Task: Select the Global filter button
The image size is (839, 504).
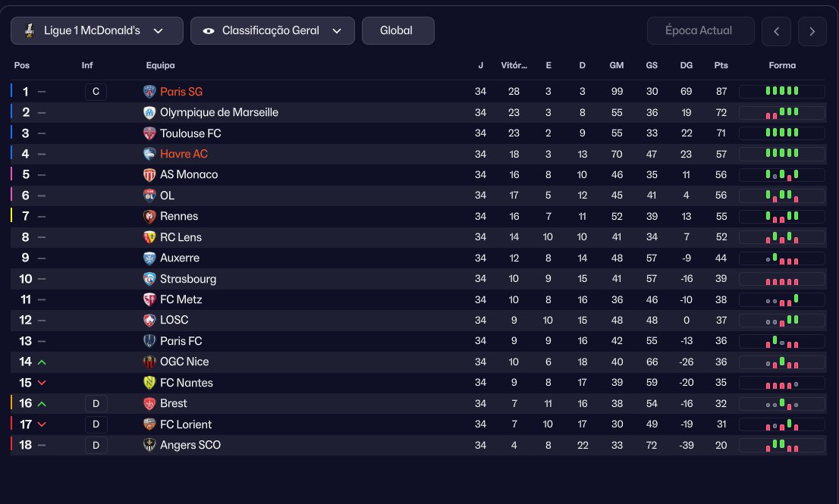Action: 398,31
